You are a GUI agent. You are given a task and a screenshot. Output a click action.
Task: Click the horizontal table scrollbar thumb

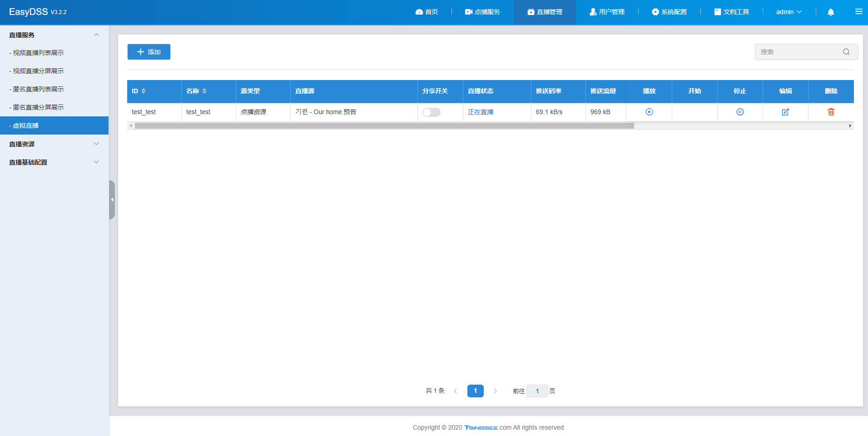click(384, 126)
